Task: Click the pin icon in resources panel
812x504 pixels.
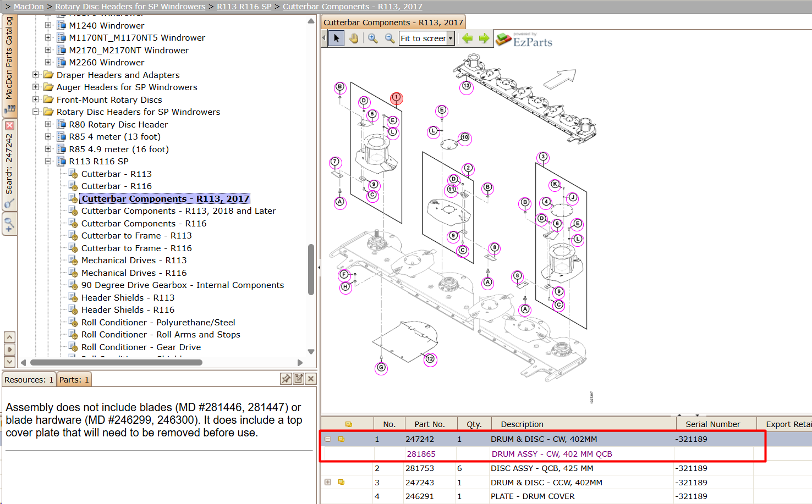Action: (x=286, y=379)
